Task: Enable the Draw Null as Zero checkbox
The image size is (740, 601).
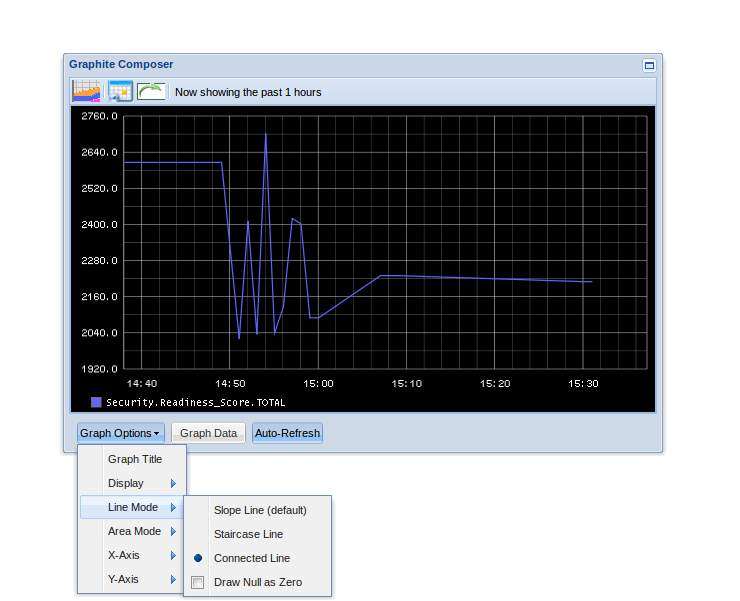Action: tap(198, 582)
